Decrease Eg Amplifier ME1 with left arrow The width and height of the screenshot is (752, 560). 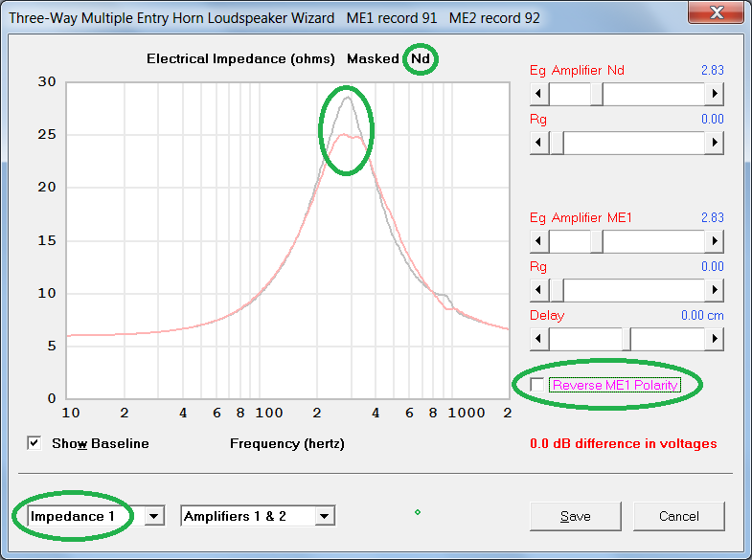click(x=539, y=241)
